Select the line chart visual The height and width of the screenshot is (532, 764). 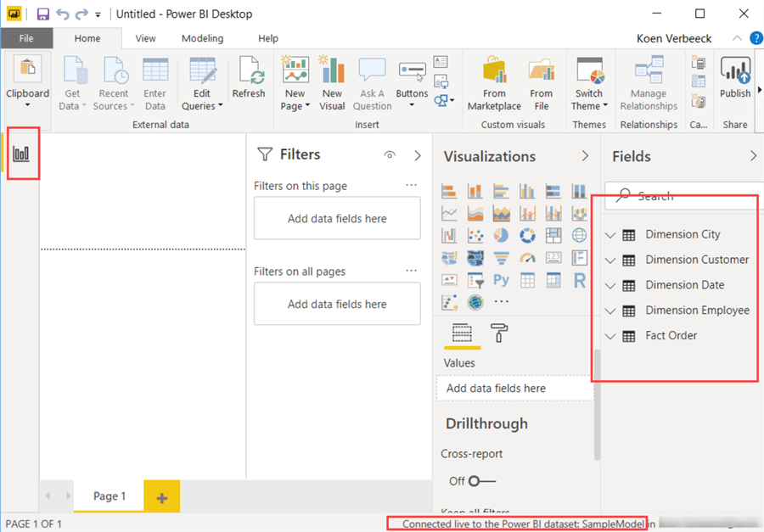coord(449,213)
